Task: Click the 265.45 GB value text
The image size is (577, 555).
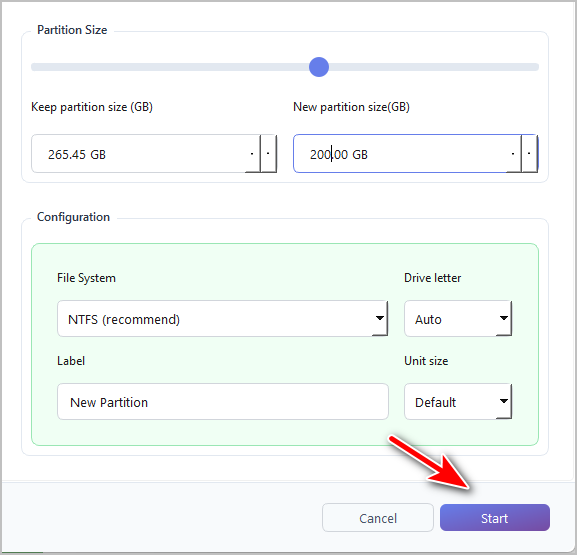Action: 77,155
